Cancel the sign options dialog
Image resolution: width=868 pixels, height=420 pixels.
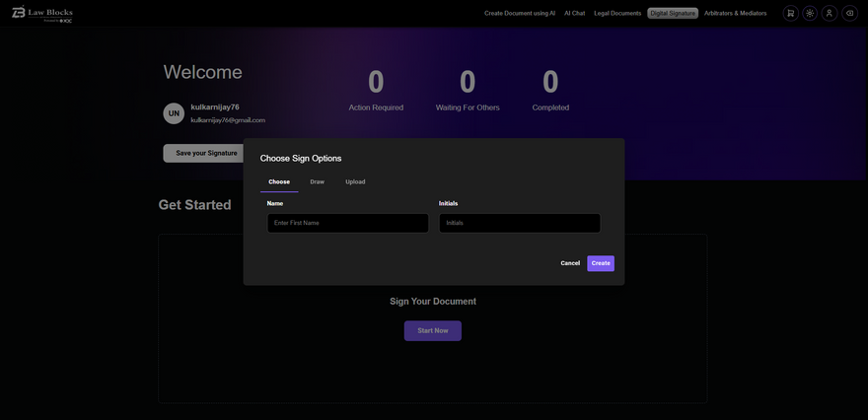click(570, 263)
